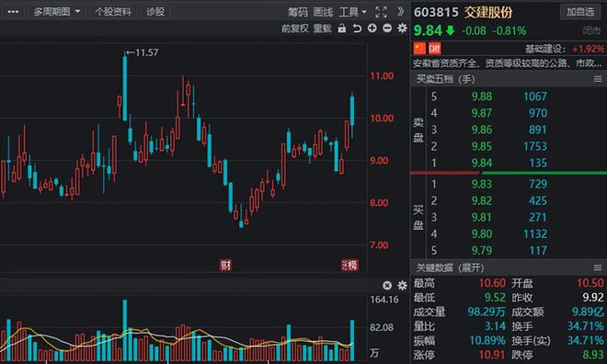Viewport: 607px width, 364px height.
Task: Zoom in chart with plus icon
Action: click(372, 28)
